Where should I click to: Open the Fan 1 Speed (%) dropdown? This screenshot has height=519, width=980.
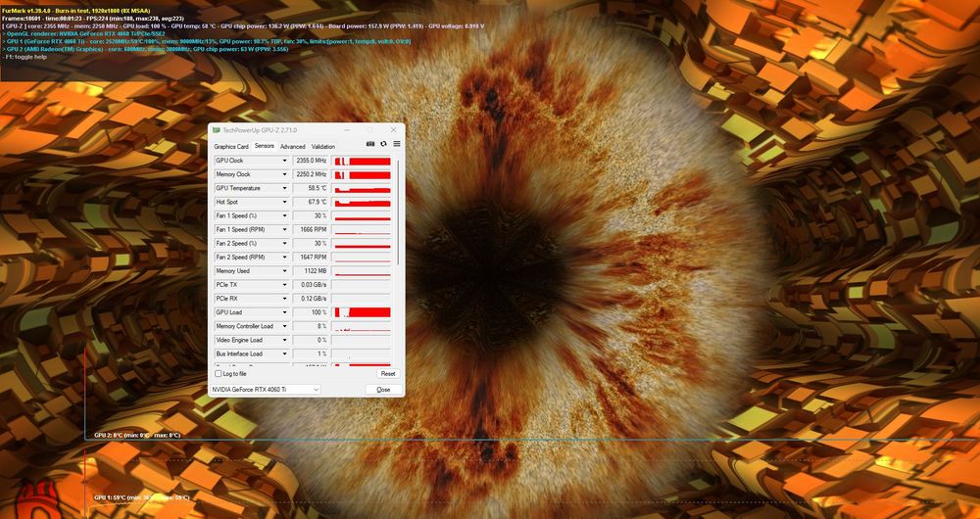pos(284,215)
